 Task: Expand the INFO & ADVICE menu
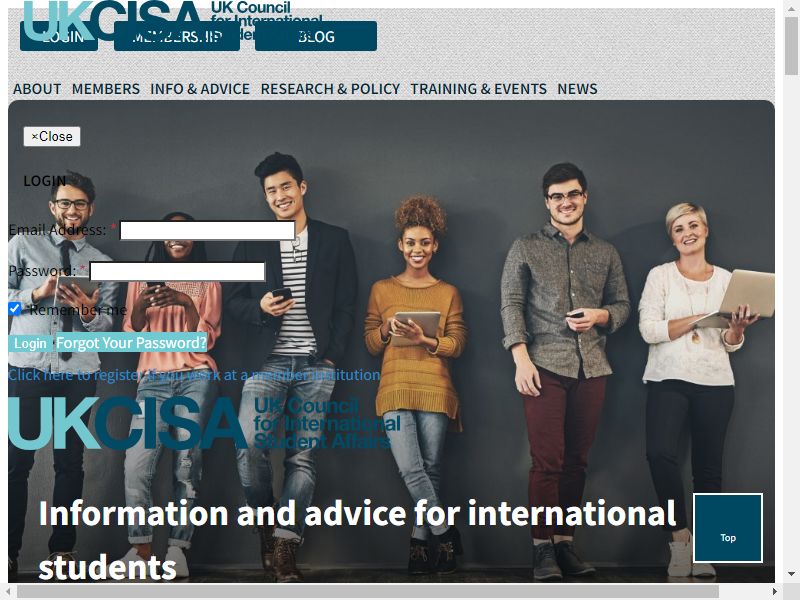[x=200, y=89]
